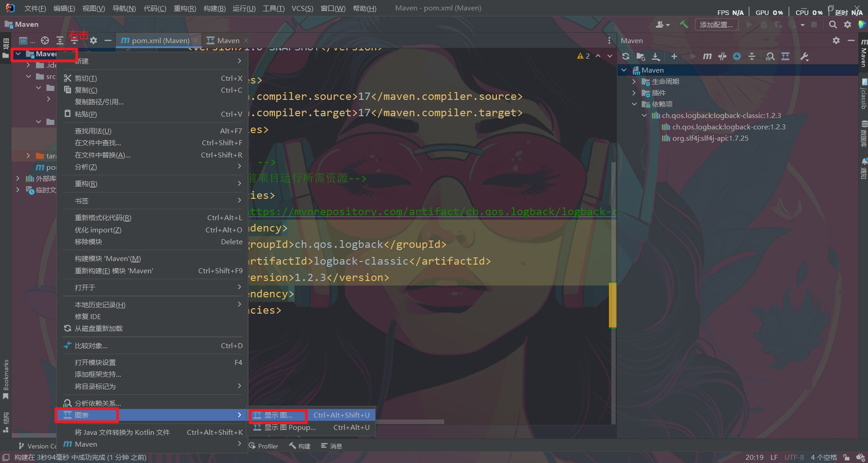Click 从磁盘重新加载 context menu entry
This screenshot has height=463, width=868.
152,328
